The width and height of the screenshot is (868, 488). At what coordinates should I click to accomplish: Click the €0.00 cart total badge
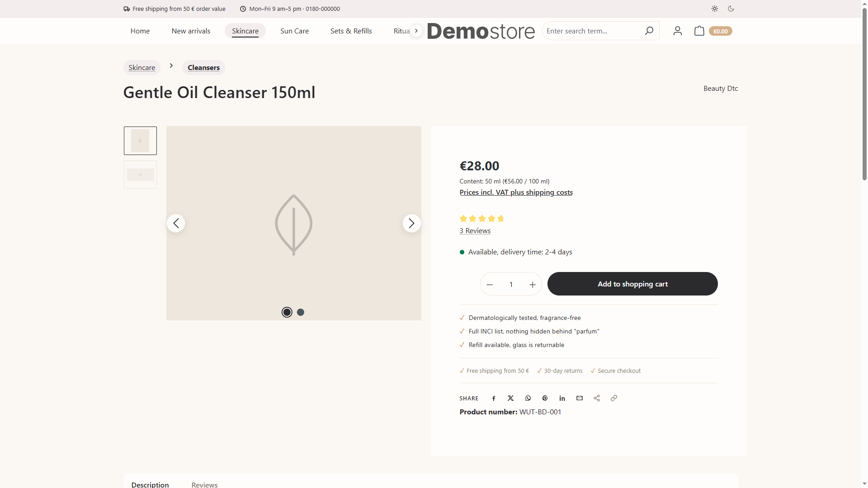(x=720, y=31)
